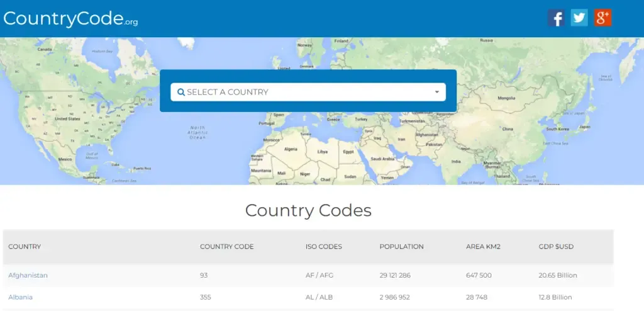Select population value 2 986 952

tap(394, 297)
